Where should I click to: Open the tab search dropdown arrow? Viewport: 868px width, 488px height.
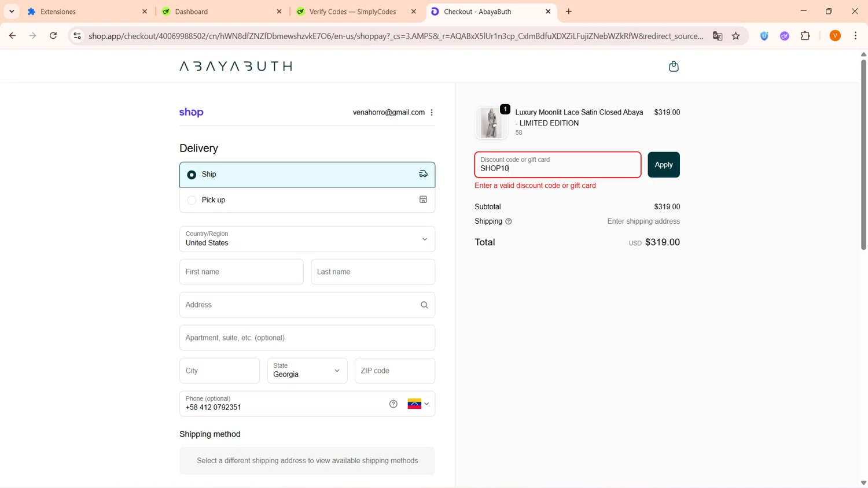pyautogui.click(x=12, y=12)
